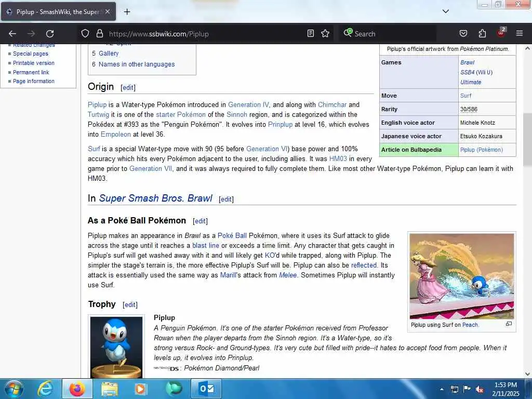The height and width of the screenshot is (399, 532).
Task: Open Generation IV link
Action: [248, 104]
